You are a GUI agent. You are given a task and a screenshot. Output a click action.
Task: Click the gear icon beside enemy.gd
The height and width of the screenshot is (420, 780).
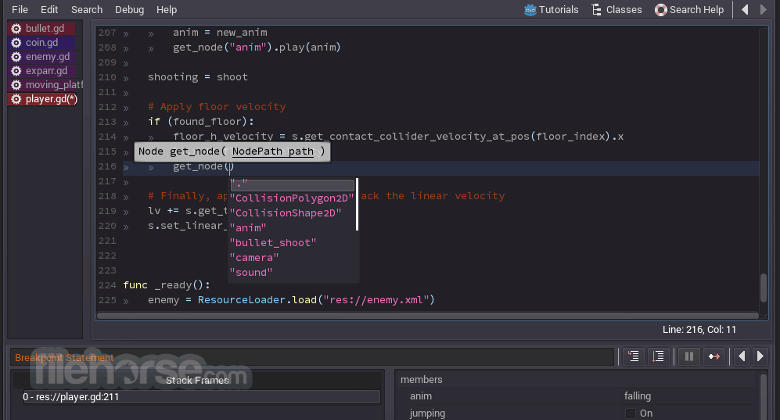tap(16, 56)
